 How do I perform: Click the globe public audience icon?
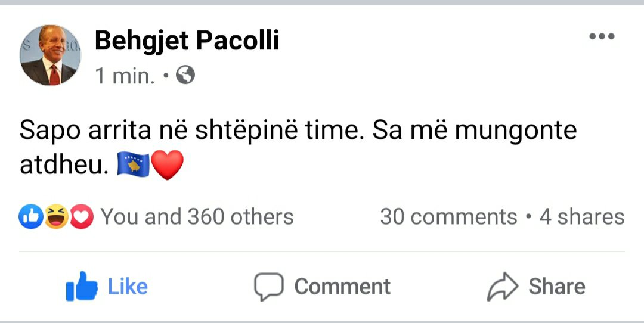tap(186, 76)
